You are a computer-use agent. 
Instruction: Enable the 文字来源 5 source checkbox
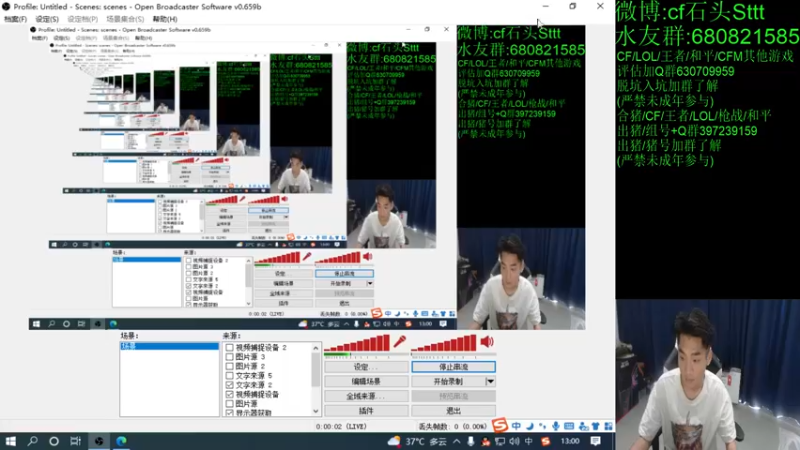click(x=229, y=376)
